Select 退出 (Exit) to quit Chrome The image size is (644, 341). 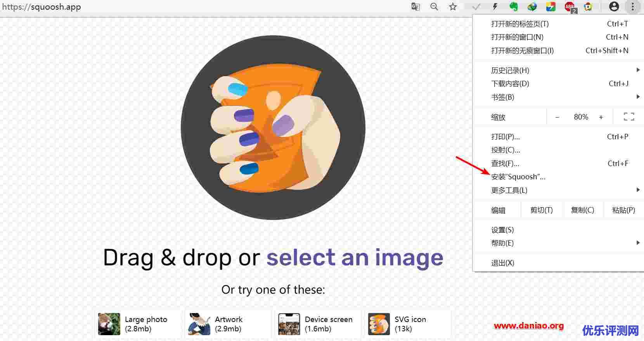pos(558,263)
